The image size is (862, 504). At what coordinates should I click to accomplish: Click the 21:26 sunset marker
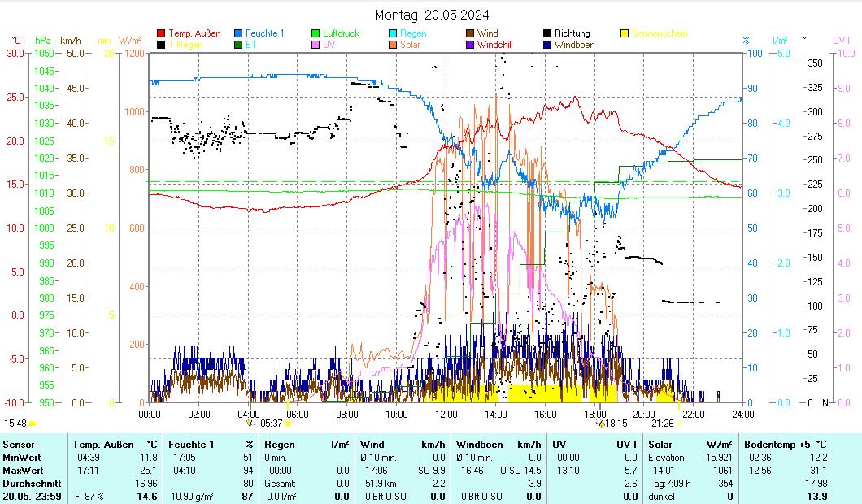click(x=662, y=424)
